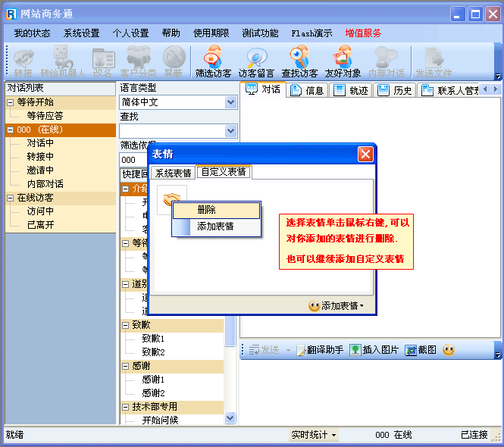Select quick reply 致歉1
504x447 pixels.
tap(153, 339)
